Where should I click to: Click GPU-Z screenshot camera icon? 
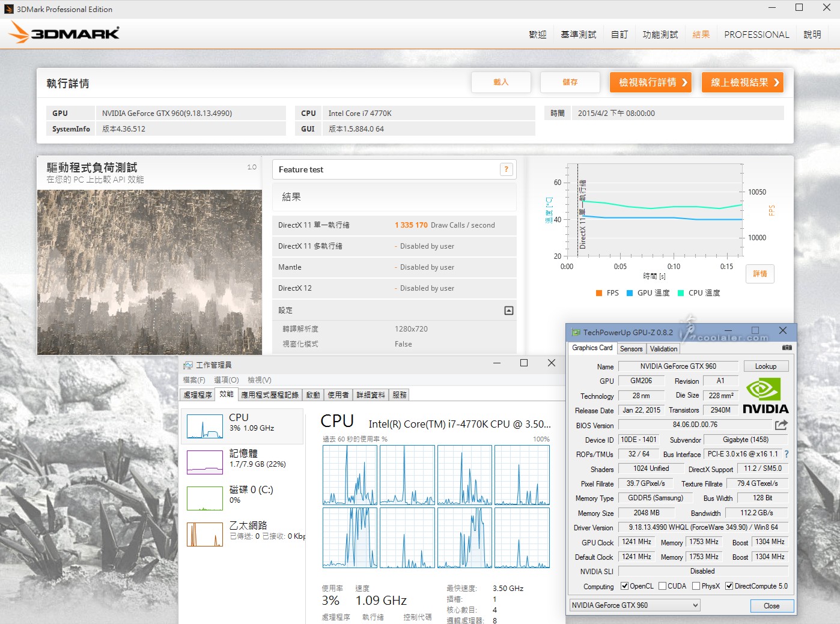click(787, 348)
